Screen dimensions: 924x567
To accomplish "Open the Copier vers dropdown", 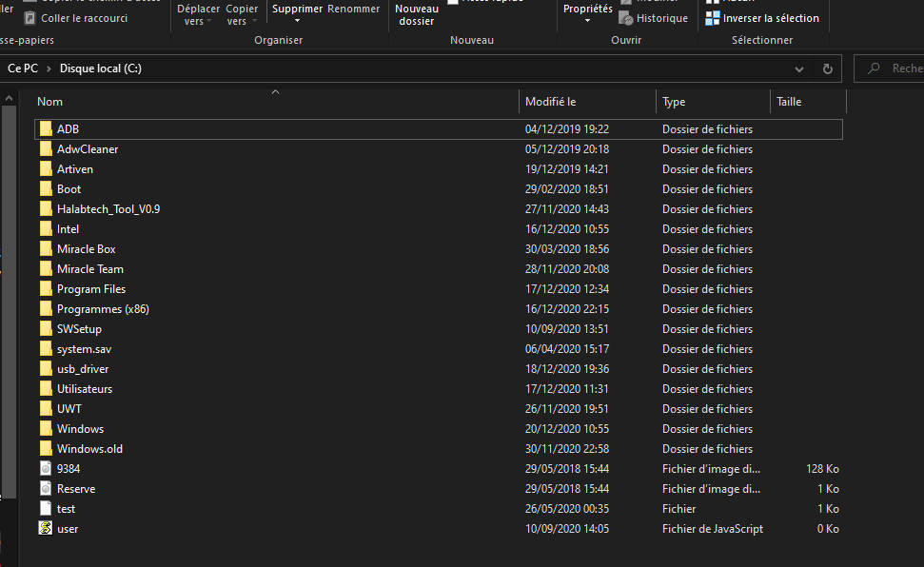I will point(242,14).
